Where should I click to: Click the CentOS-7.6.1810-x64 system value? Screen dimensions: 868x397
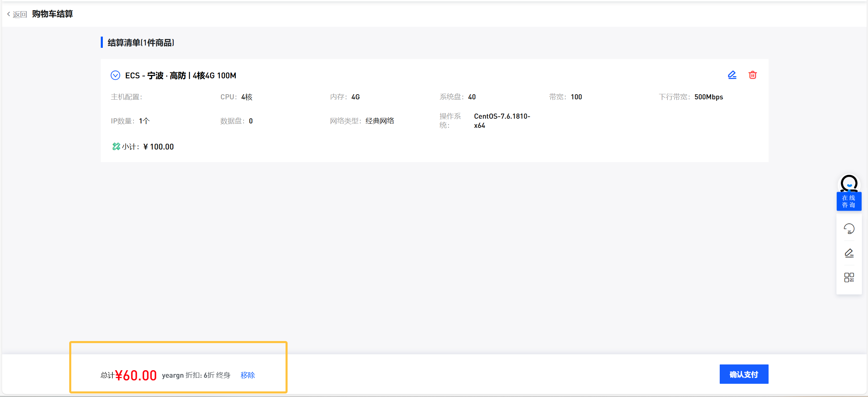point(502,121)
